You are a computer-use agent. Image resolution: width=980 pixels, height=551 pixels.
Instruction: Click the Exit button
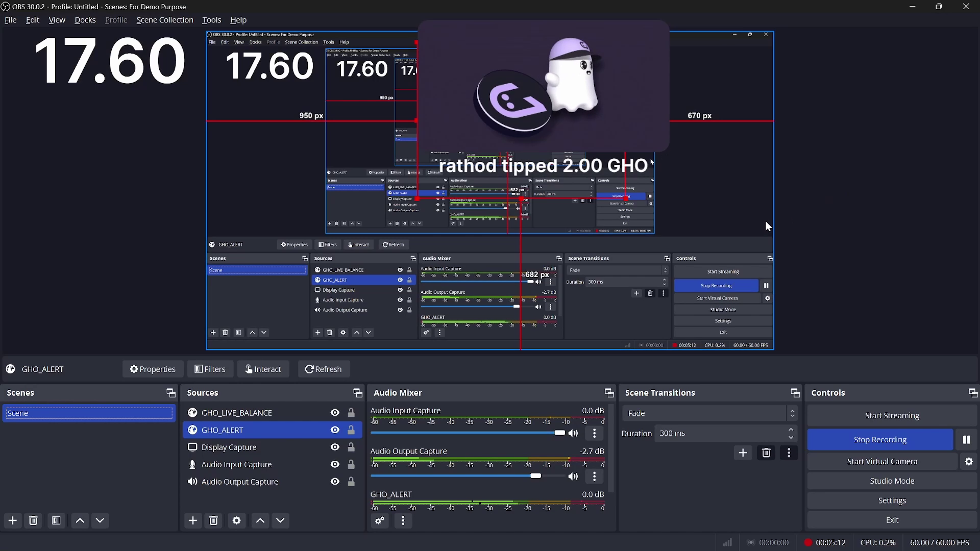pos(892,520)
